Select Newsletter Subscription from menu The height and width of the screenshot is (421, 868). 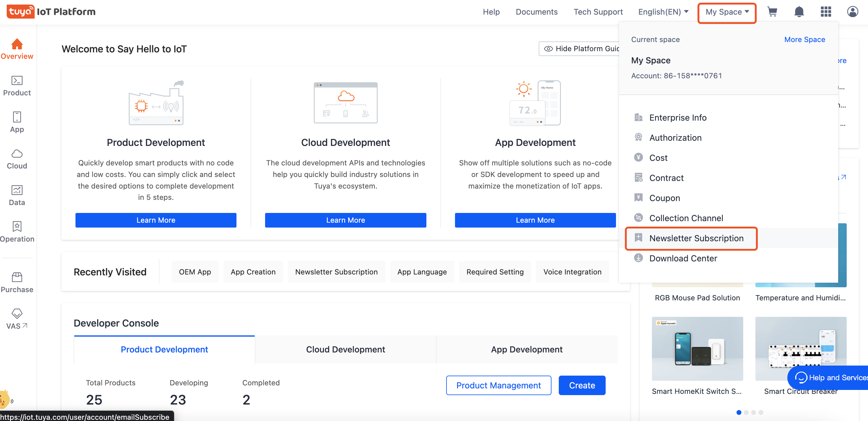point(696,238)
